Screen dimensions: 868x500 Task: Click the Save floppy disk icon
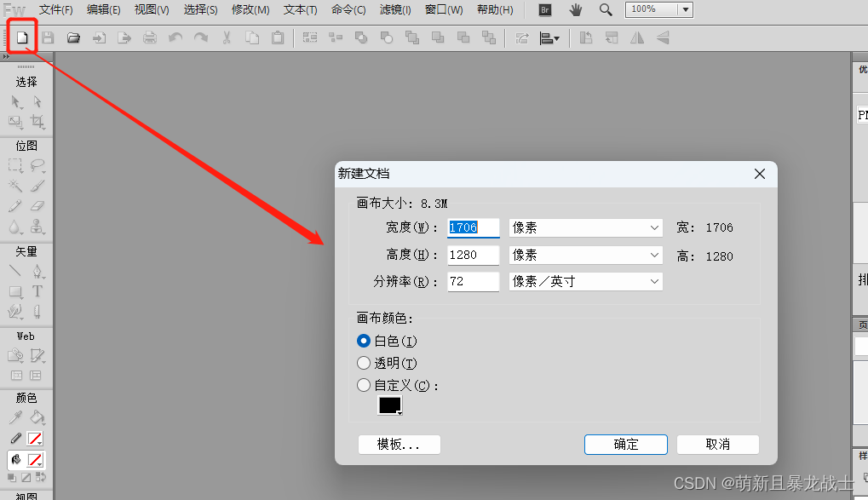(x=49, y=37)
